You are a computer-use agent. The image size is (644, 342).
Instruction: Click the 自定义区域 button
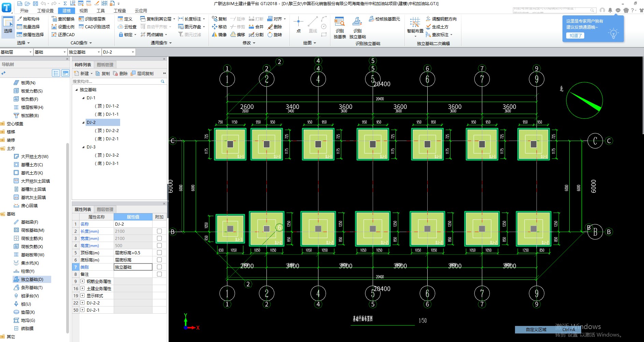pos(536,329)
